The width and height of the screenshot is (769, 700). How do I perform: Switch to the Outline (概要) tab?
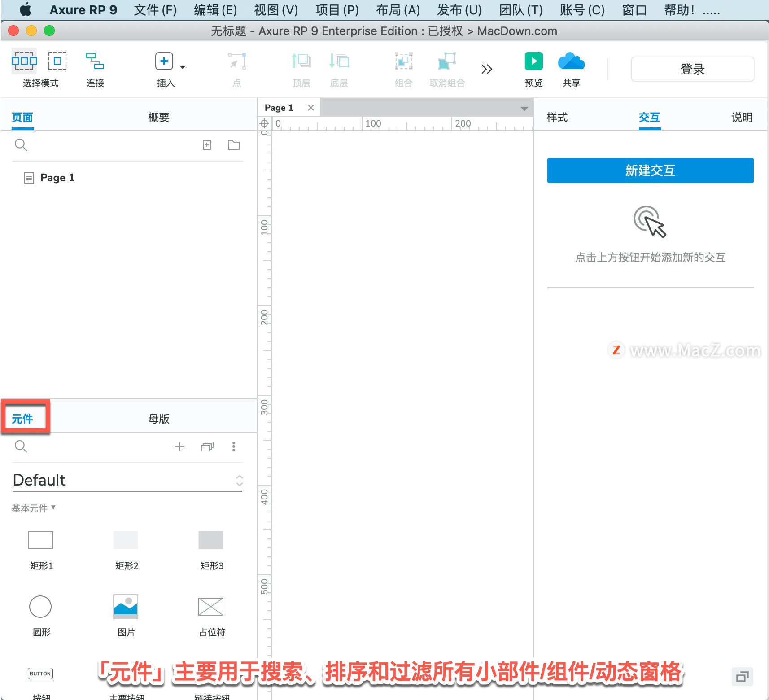[x=159, y=118]
